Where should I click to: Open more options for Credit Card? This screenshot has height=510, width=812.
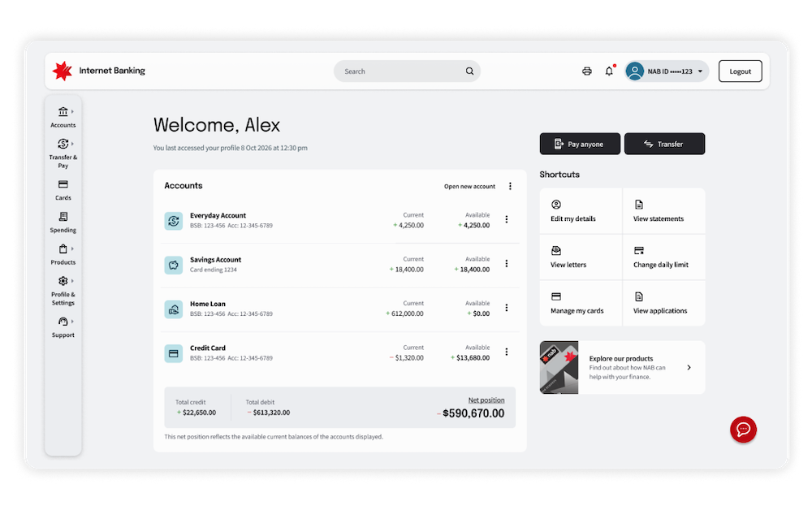click(x=507, y=352)
